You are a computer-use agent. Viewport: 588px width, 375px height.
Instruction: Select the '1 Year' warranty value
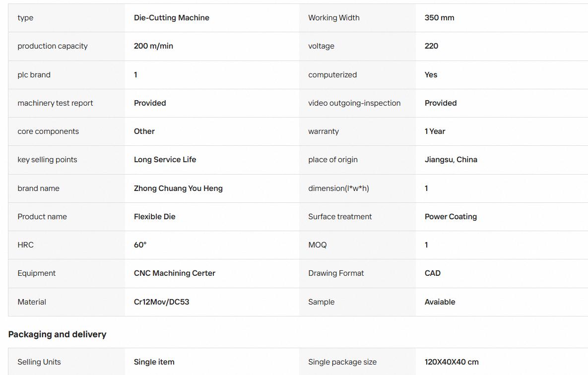[435, 131]
